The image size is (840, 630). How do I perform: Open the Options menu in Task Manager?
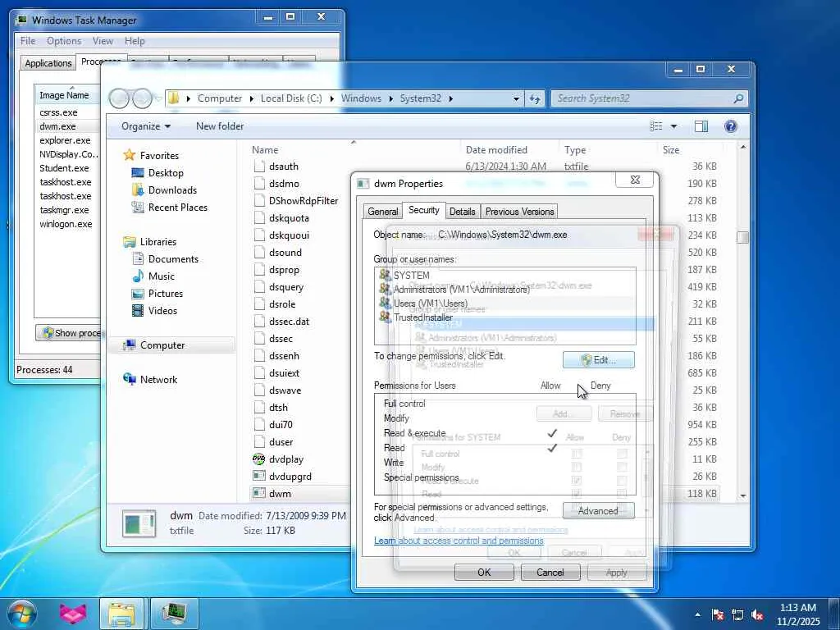pos(64,41)
